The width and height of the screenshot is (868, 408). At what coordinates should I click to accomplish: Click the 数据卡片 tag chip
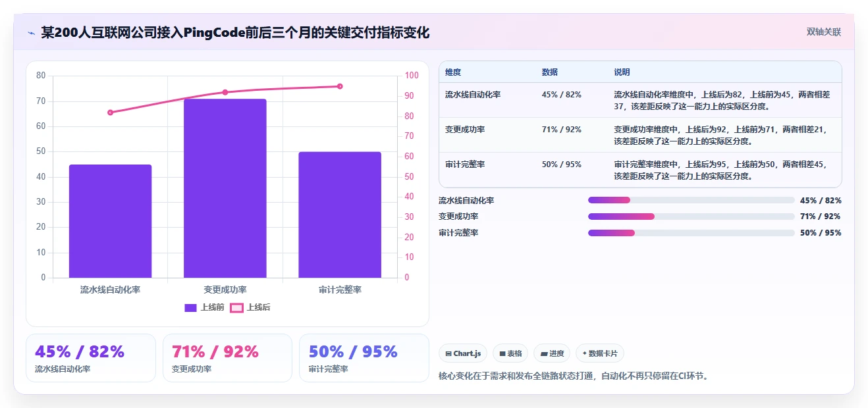coord(600,353)
